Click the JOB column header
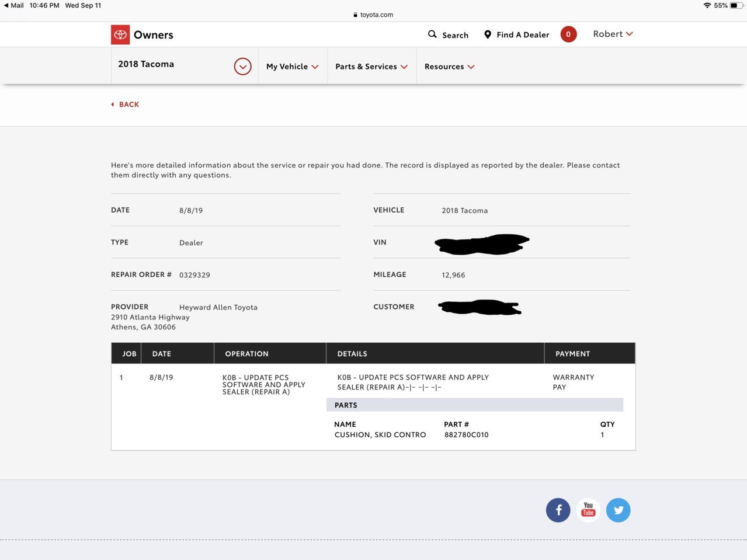The width and height of the screenshot is (747, 560). click(x=129, y=354)
